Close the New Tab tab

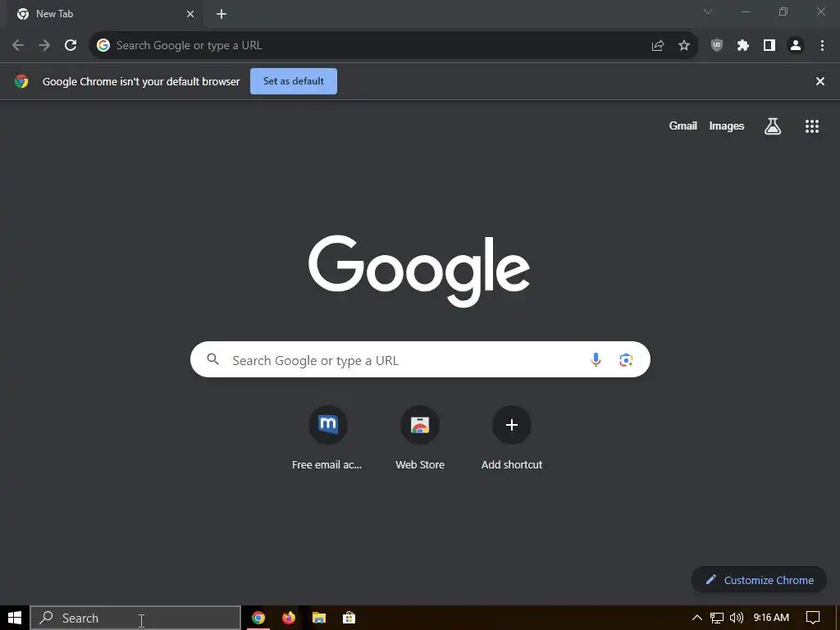point(190,14)
